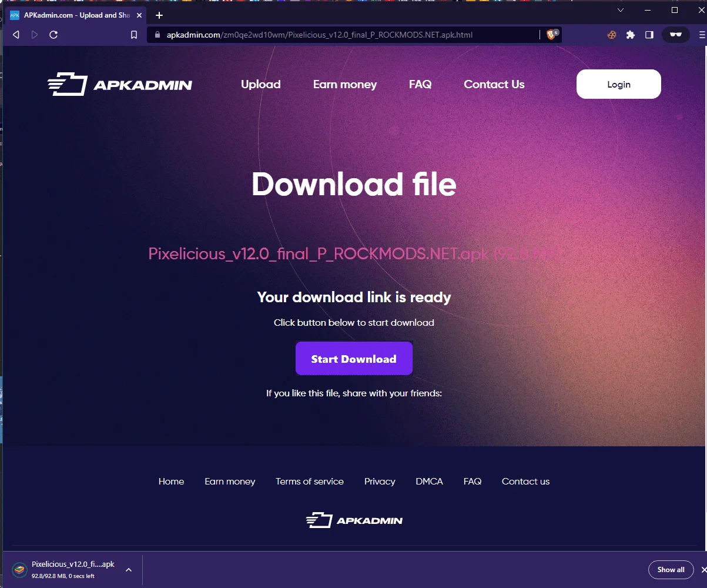Open the Brave Shields lion icon
Screen dimensions: 707x588
(552, 35)
